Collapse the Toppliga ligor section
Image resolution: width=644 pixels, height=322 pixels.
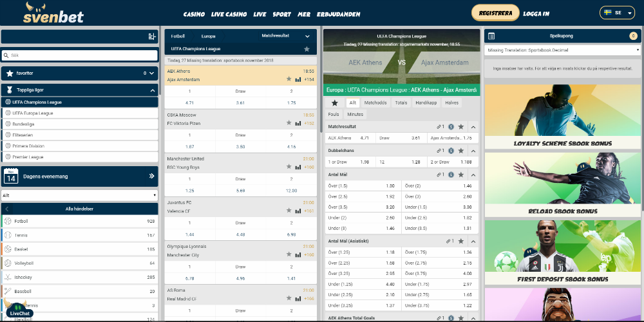click(x=153, y=90)
